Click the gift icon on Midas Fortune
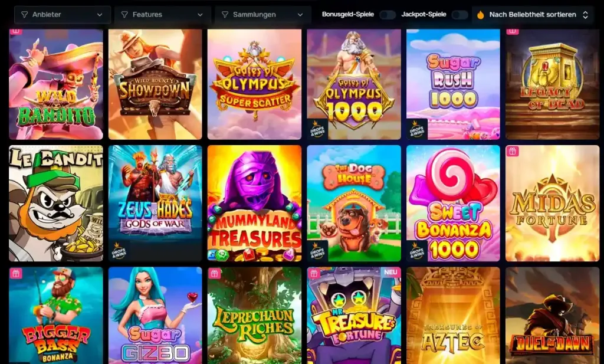The image size is (604, 364). point(512,152)
